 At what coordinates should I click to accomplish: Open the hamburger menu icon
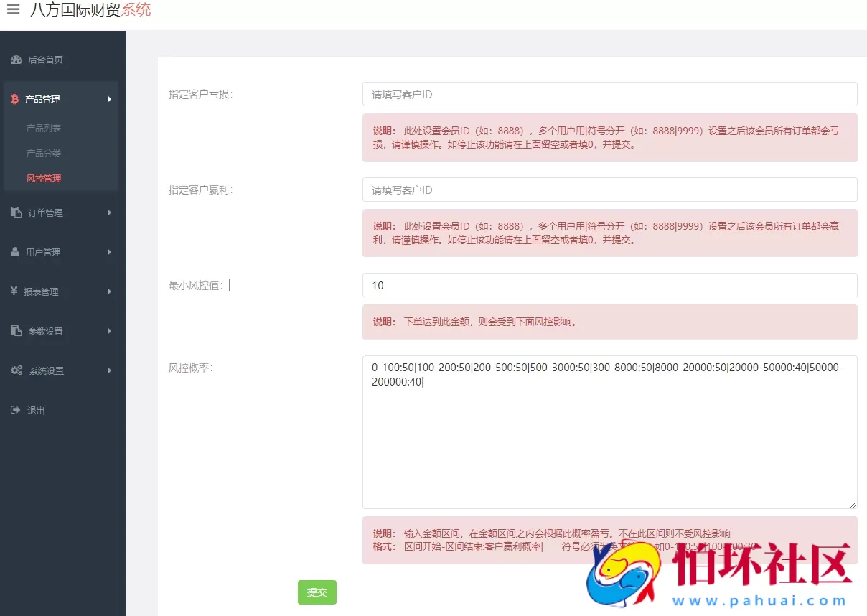[x=13, y=10]
